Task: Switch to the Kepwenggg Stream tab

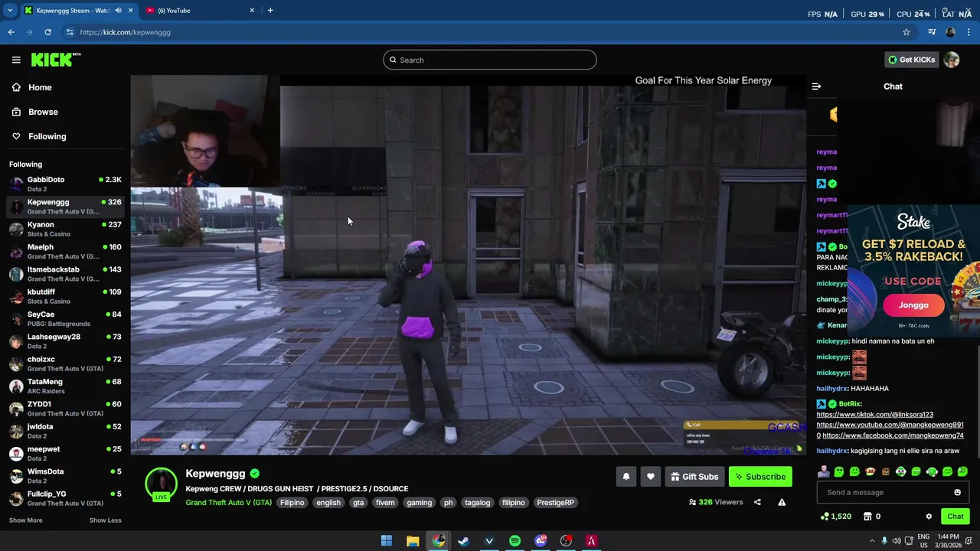Action: tap(73, 11)
